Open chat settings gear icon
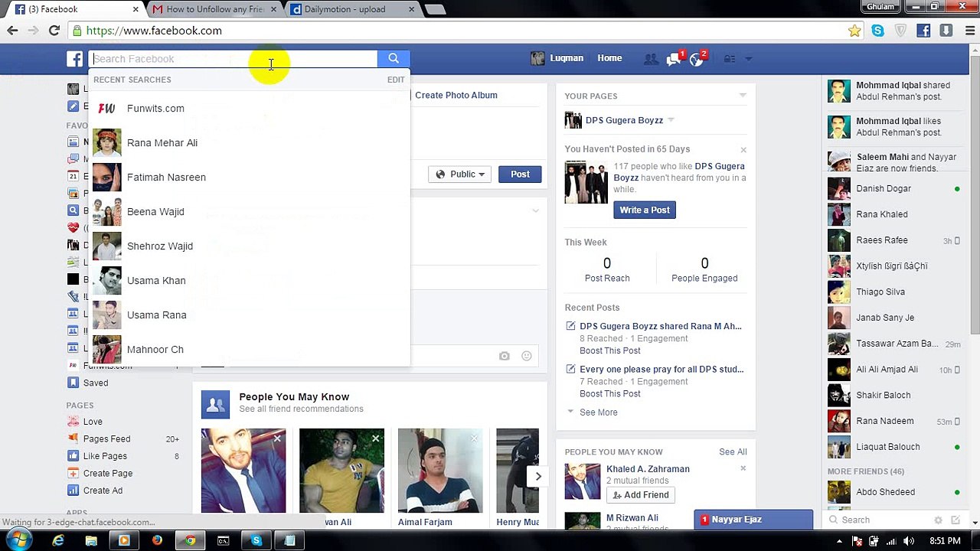 point(938,520)
